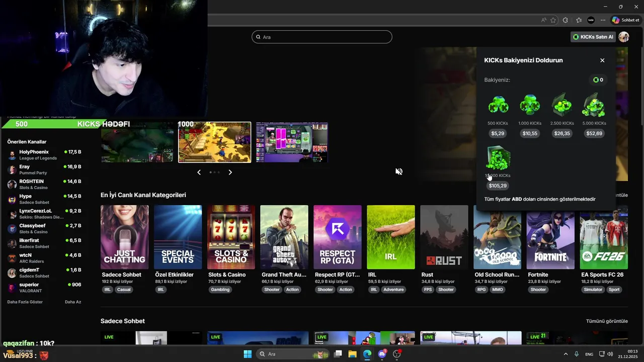Select the 1.000 KICKs gem pack icon
This screenshot has width=644, height=362.
coord(530,105)
